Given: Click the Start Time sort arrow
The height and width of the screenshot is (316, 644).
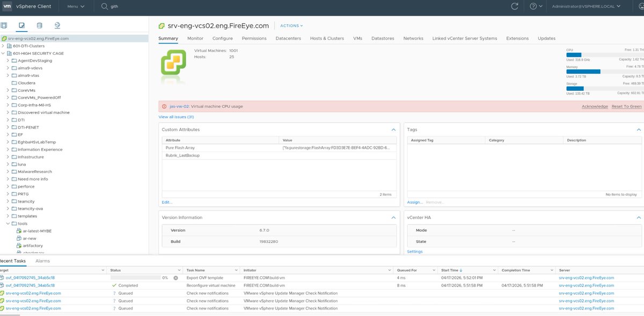Looking at the screenshot, I should pos(462,270).
